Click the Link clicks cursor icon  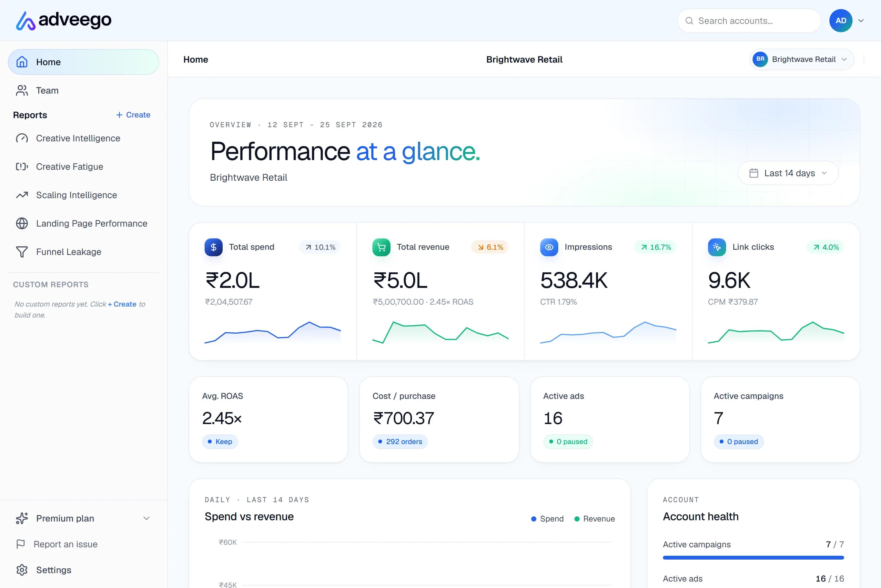click(717, 247)
